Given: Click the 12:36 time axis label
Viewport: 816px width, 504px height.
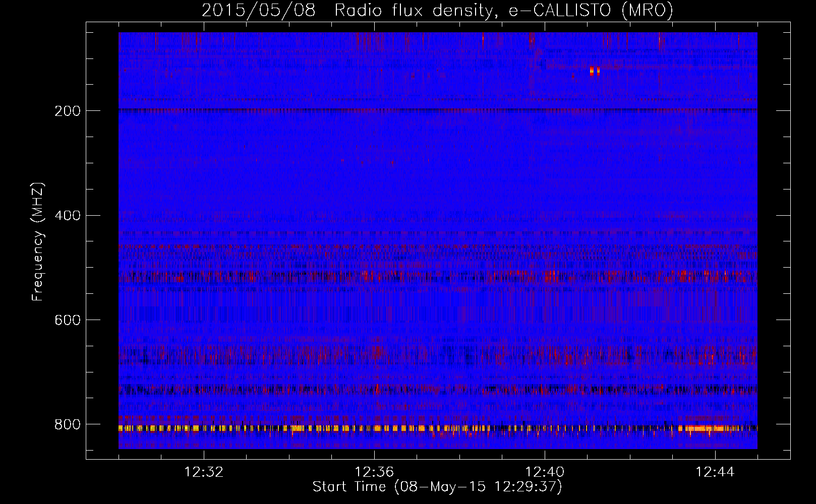Looking at the screenshot, I should coord(374,472).
